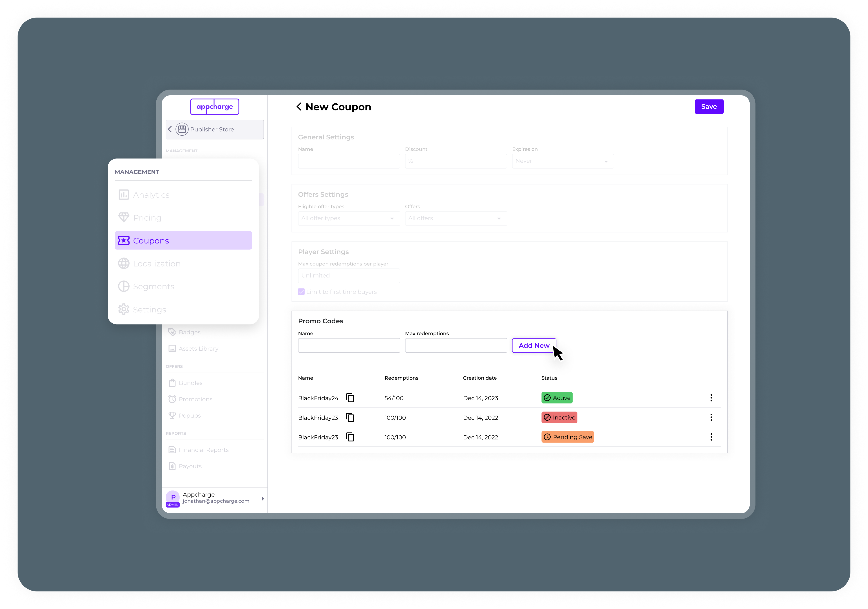Image resolution: width=868 pixels, height=609 pixels.
Task: Click the Analytics chart icon in Management
Action: pos(124,195)
